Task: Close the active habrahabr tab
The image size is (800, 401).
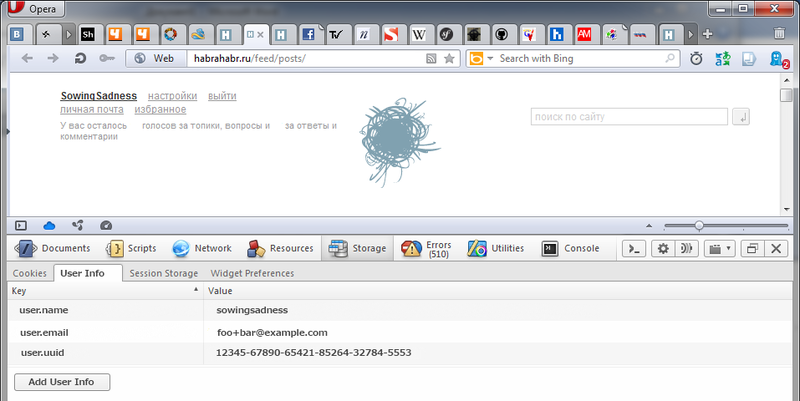Action: [260, 35]
